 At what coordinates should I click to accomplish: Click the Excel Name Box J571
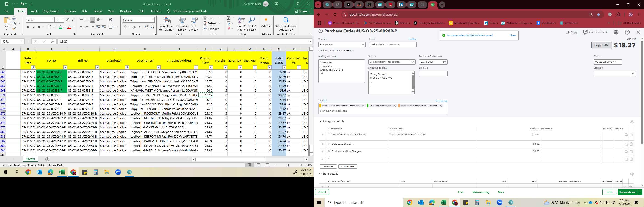12,41
